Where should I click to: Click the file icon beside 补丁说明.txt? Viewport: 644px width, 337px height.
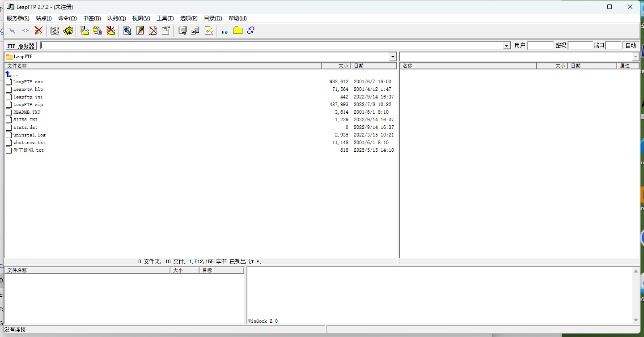[x=9, y=150]
